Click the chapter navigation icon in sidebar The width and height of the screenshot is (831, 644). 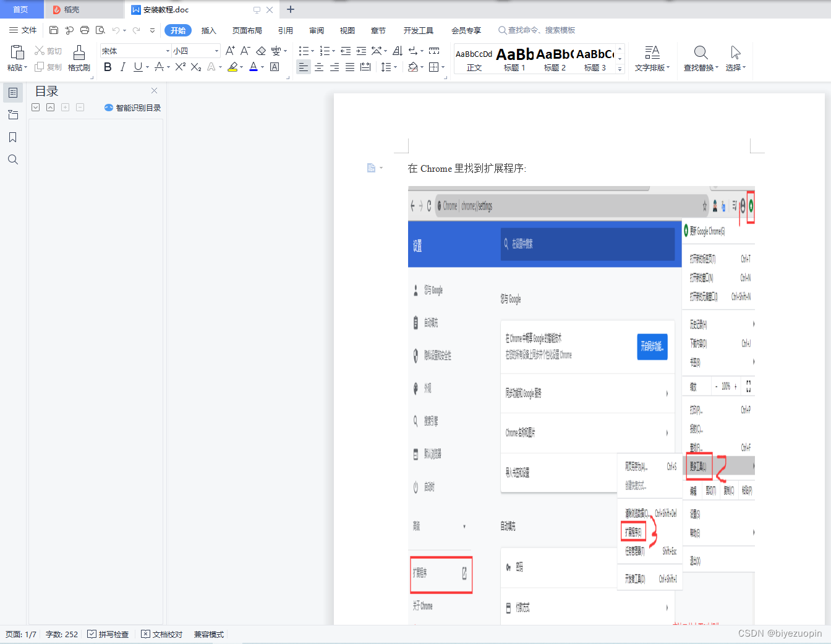tap(12, 115)
